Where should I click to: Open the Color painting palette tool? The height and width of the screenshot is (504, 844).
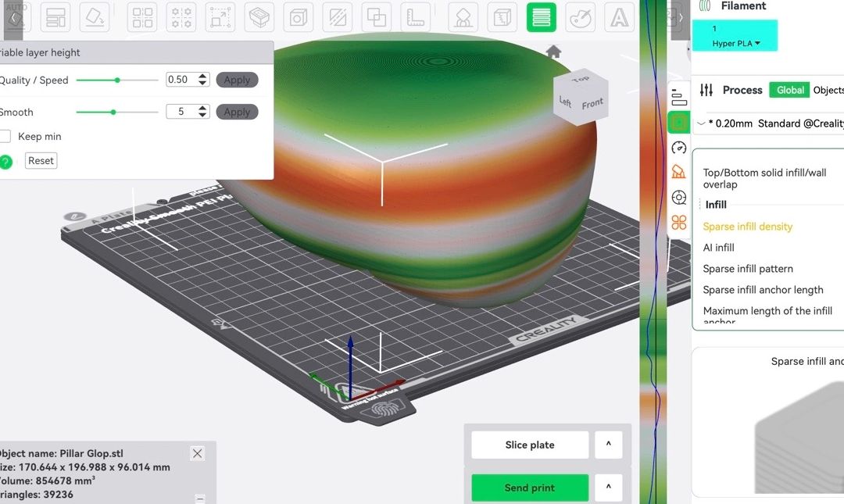tap(580, 18)
